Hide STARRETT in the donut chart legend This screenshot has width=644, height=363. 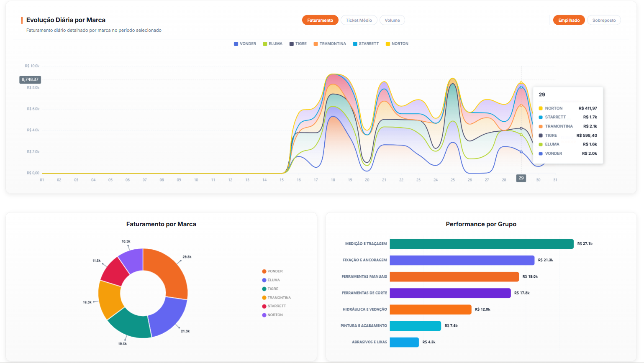coord(274,306)
